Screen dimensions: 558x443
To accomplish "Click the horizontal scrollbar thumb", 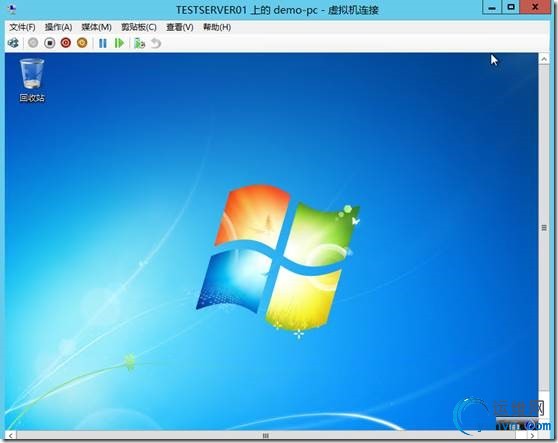I will (x=265, y=436).
